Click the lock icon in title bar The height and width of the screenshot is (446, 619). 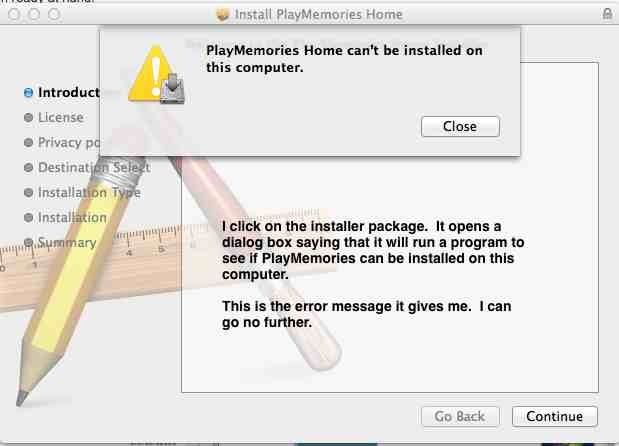[608, 15]
